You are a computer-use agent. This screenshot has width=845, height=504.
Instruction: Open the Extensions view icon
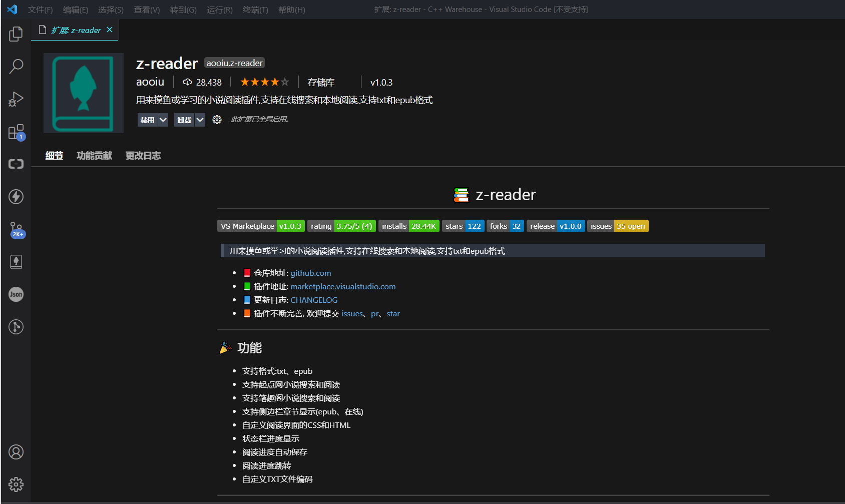[x=16, y=132]
